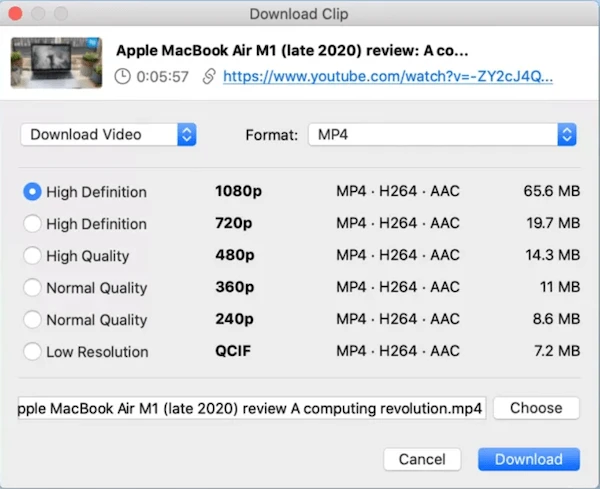The height and width of the screenshot is (489, 600).
Task: Select the 1080p High Definition radio button
Action: (32, 191)
